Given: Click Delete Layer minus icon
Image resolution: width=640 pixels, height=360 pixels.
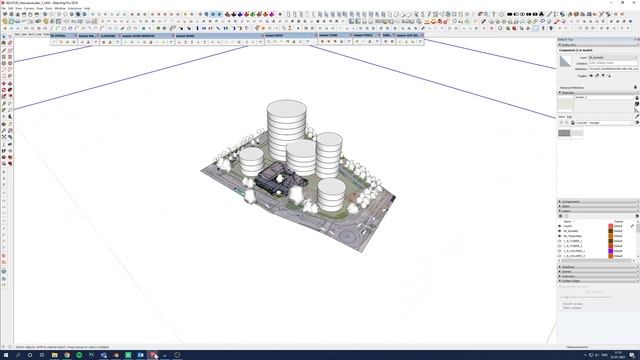Looking at the screenshot, I should coord(567,216).
